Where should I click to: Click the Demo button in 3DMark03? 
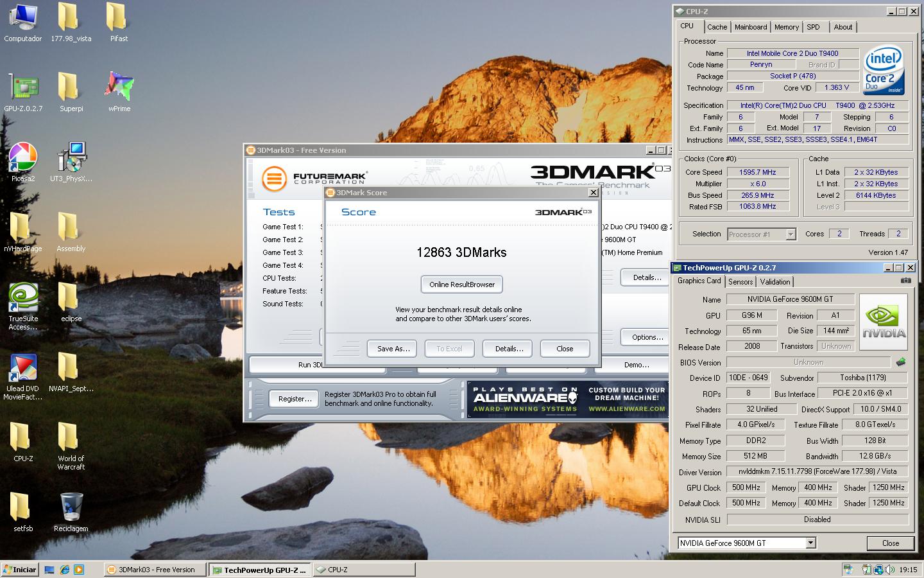pos(633,365)
